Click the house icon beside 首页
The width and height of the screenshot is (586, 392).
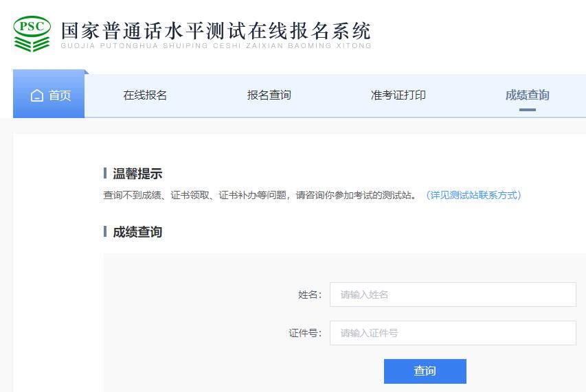[37, 95]
